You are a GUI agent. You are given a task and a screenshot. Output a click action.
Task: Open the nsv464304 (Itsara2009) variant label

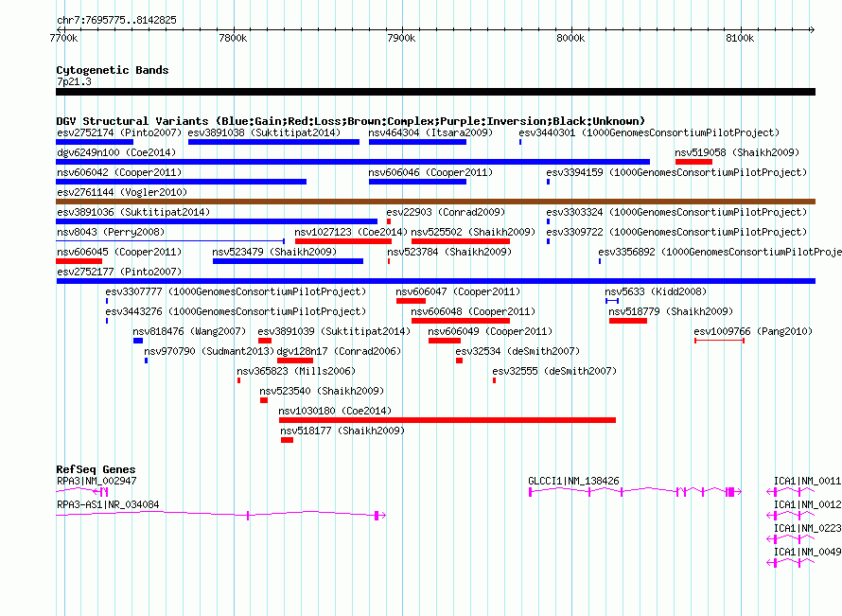click(x=430, y=132)
